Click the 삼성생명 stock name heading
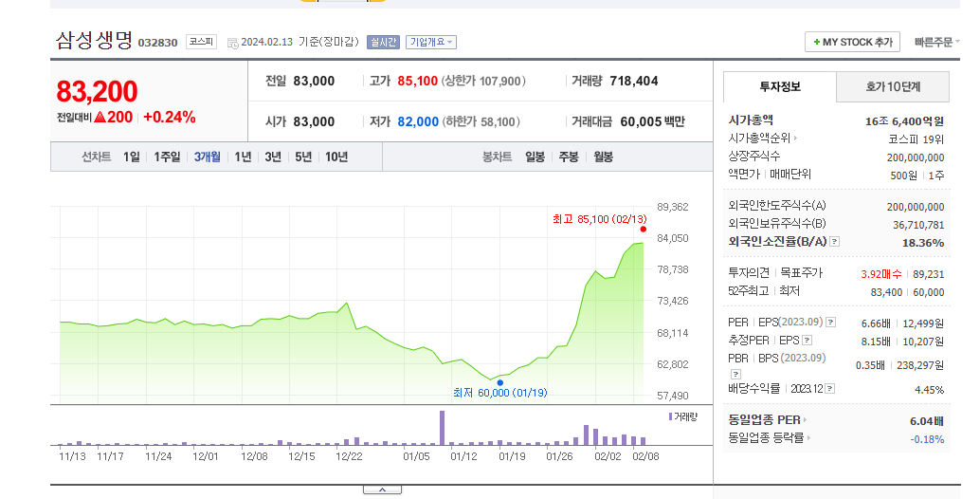The height and width of the screenshot is (499, 980). (x=94, y=41)
